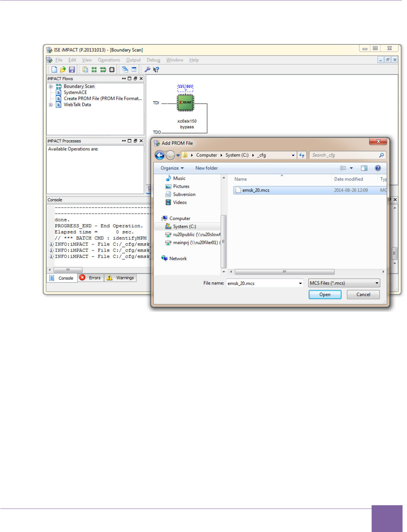
Task: Click the Open button
Action: click(325, 295)
